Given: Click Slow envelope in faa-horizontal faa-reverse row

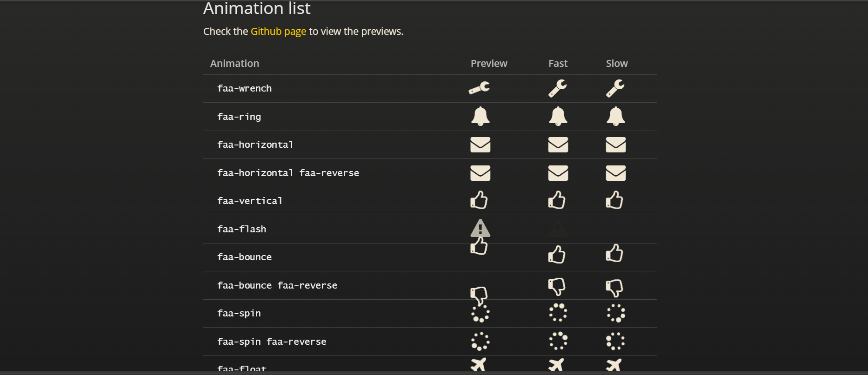Looking at the screenshot, I should point(616,173).
